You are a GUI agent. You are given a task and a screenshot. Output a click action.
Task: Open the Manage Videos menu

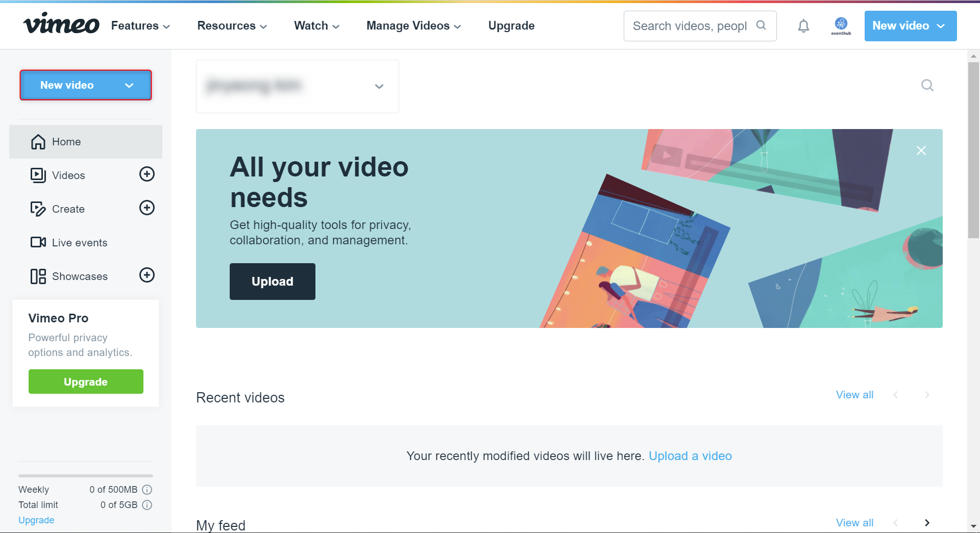pyautogui.click(x=413, y=26)
